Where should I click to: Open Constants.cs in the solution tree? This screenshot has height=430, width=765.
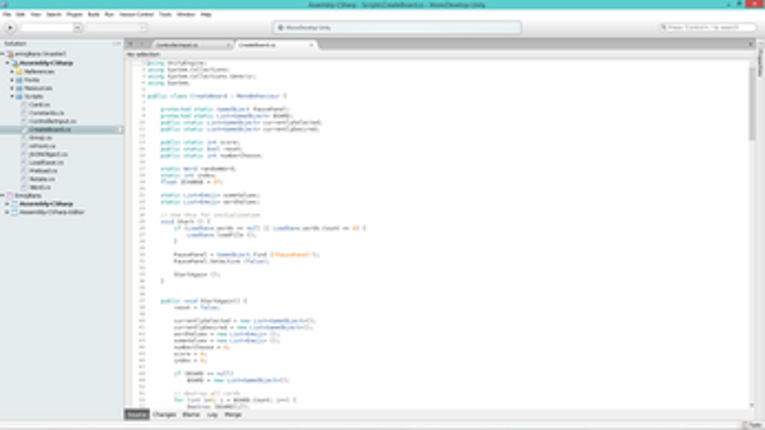[46, 113]
